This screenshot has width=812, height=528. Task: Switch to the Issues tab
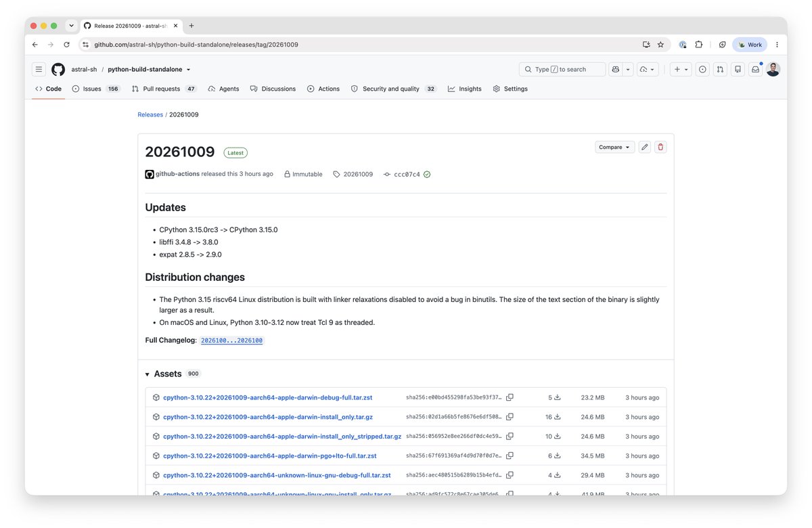95,89
